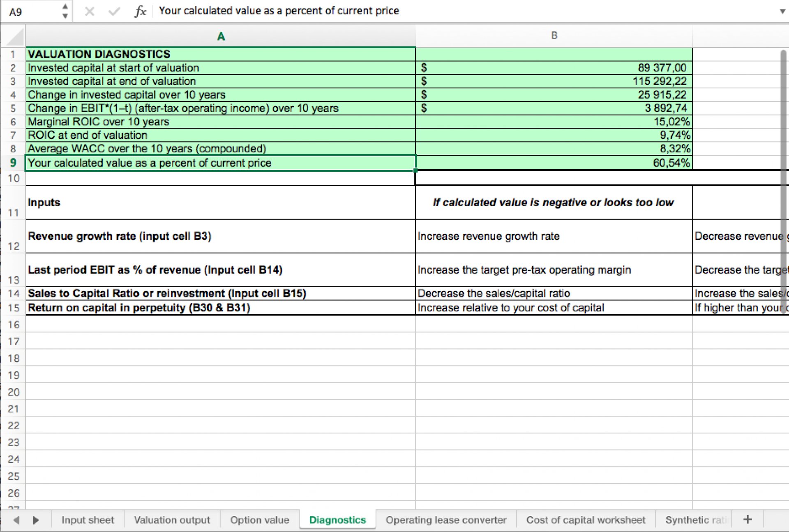The height and width of the screenshot is (532, 789).
Task: Select column A header
Action: (221, 36)
